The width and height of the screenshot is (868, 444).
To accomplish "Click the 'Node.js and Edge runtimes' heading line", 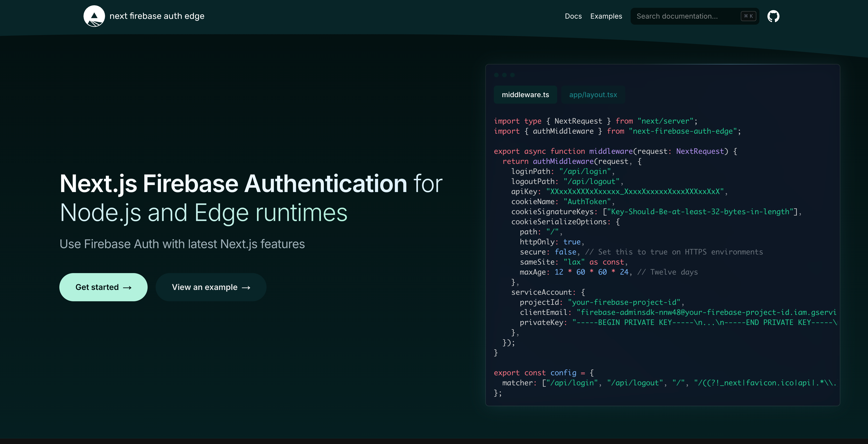I will pyautogui.click(x=203, y=212).
